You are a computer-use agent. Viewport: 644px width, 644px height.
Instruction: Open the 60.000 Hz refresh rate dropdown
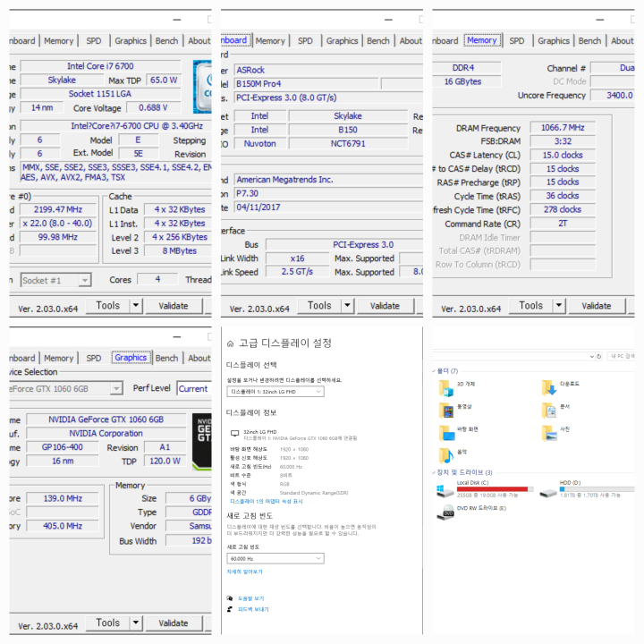click(275, 558)
